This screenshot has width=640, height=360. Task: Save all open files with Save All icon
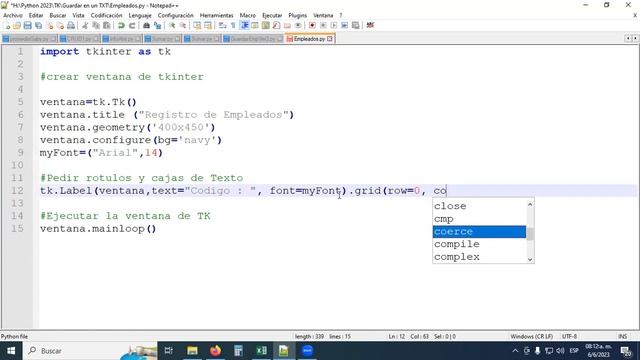pyautogui.click(x=38, y=25)
